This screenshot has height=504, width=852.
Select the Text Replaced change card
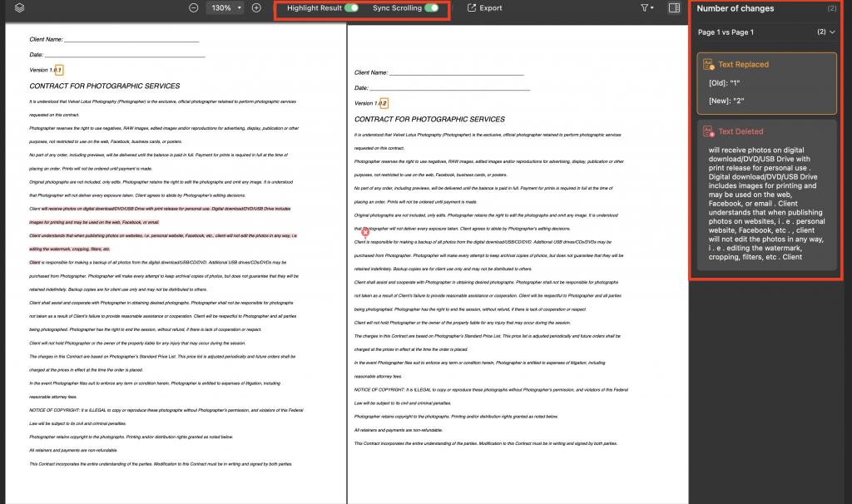tap(765, 83)
